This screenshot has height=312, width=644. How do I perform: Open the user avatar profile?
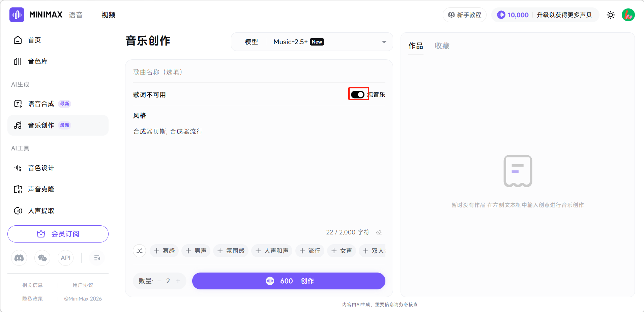[628, 15]
